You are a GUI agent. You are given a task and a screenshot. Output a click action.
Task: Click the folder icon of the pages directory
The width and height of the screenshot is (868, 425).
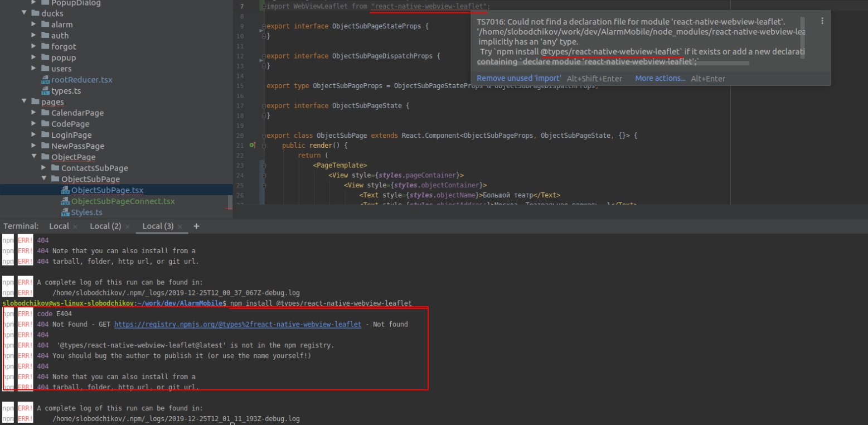(35, 102)
